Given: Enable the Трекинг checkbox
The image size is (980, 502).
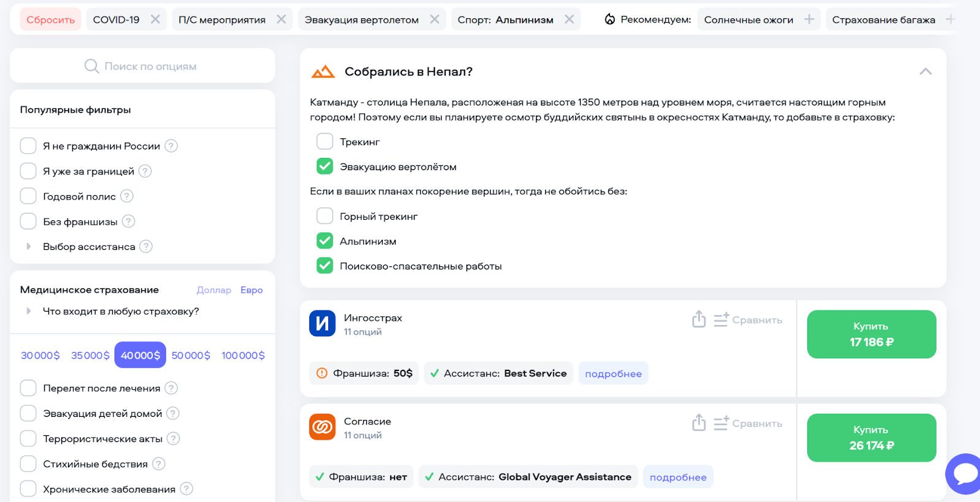Looking at the screenshot, I should [x=325, y=141].
